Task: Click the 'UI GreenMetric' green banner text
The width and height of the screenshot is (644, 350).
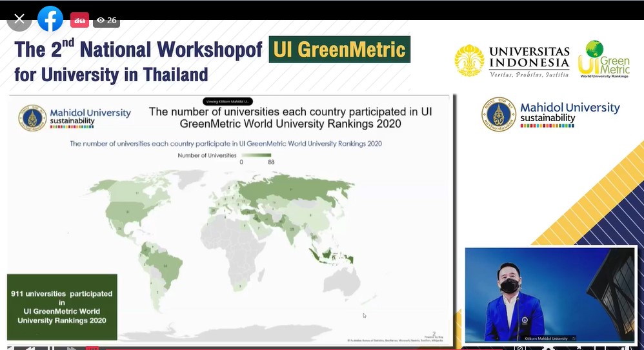Action: click(339, 50)
